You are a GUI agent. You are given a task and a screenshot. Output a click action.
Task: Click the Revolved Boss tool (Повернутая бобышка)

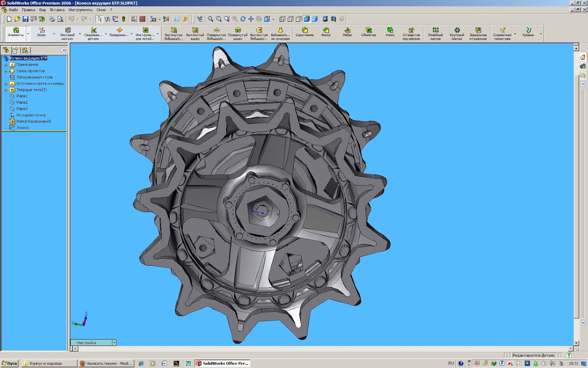[x=216, y=33]
